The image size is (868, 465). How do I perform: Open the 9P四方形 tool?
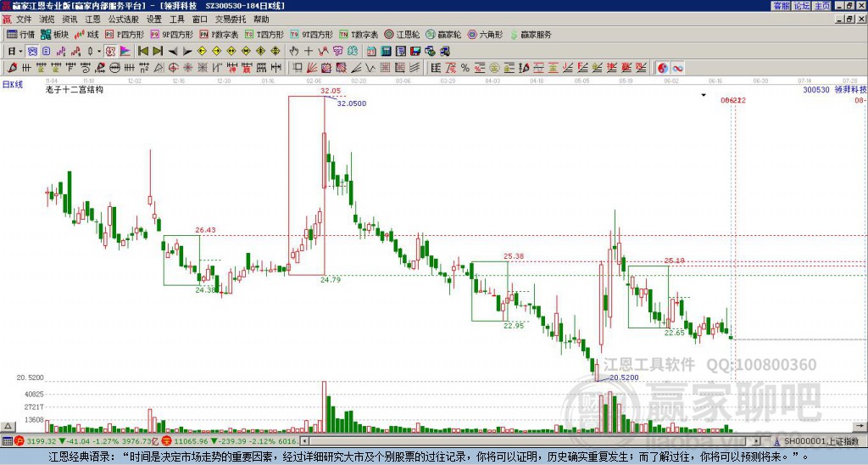[x=171, y=34]
